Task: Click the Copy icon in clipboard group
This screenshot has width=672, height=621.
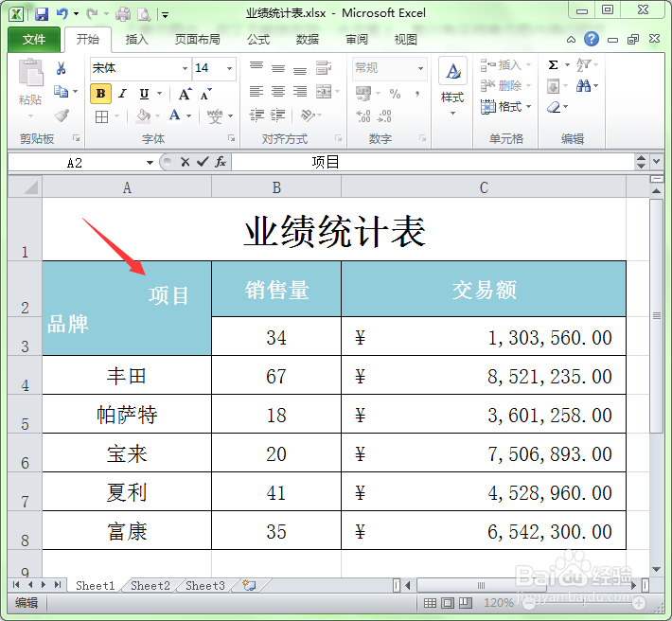Action: point(61,91)
